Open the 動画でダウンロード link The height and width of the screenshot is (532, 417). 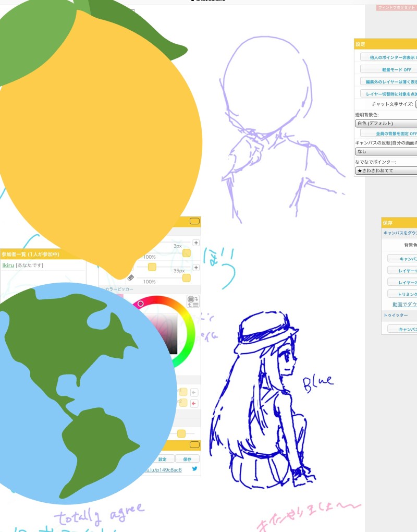(x=404, y=305)
